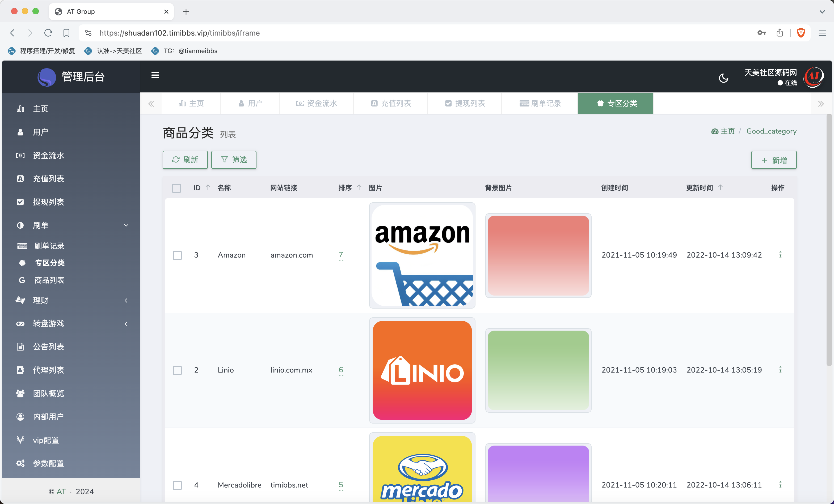The width and height of the screenshot is (834, 504).
Task: Open 商品列表 in the sidebar
Action: click(71, 280)
